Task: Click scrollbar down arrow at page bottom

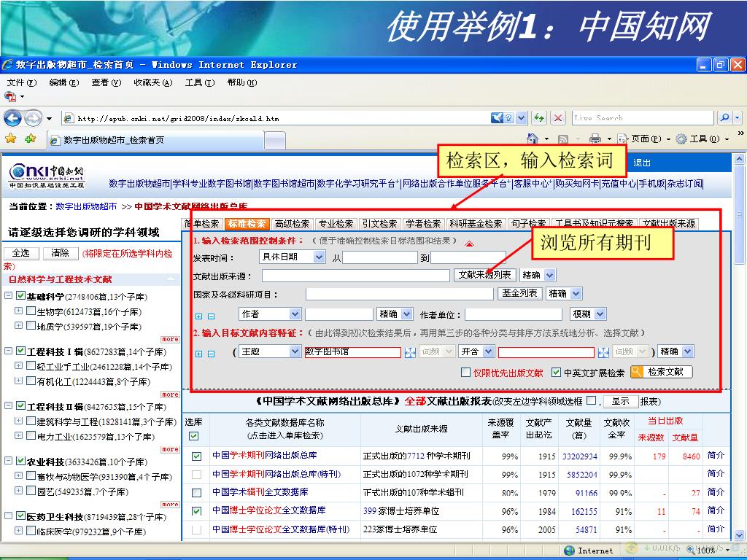Action: click(x=739, y=535)
